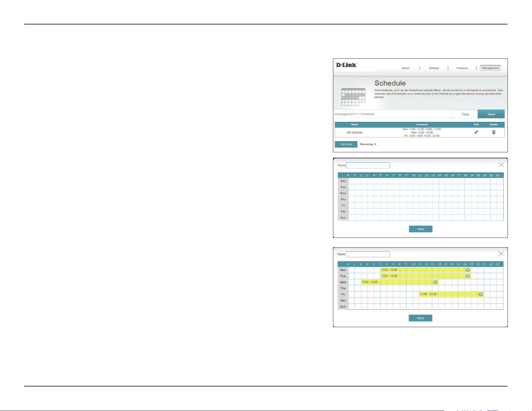Click the Name column header in rules table
This screenshot has width=532, height=411.
[x=354, y=124]
